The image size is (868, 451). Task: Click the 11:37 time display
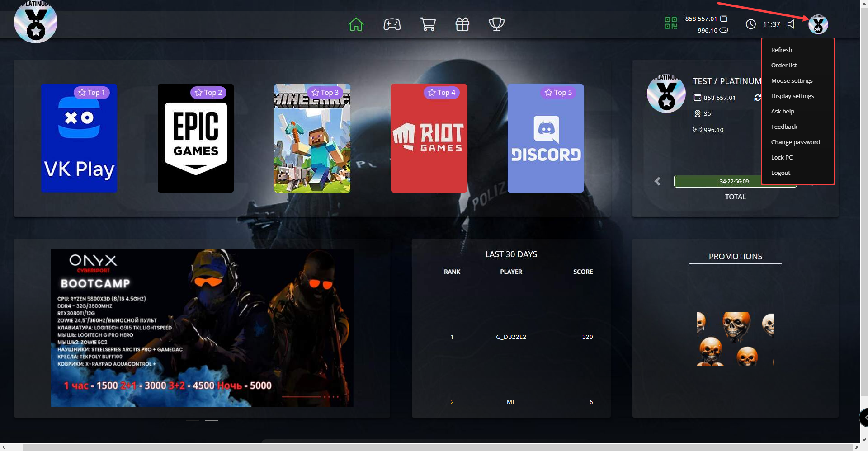772,24
